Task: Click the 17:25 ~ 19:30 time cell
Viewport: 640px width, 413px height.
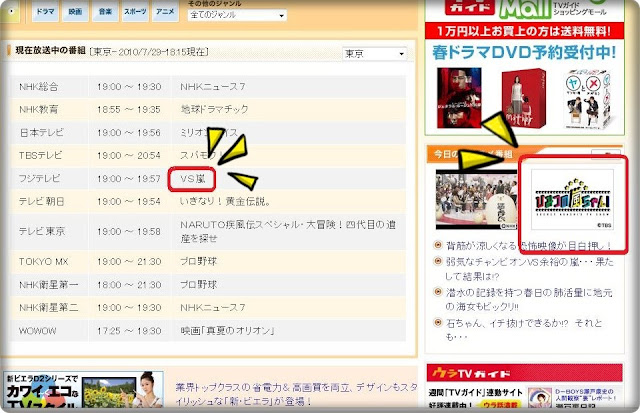Action: [x=129, y=331]
